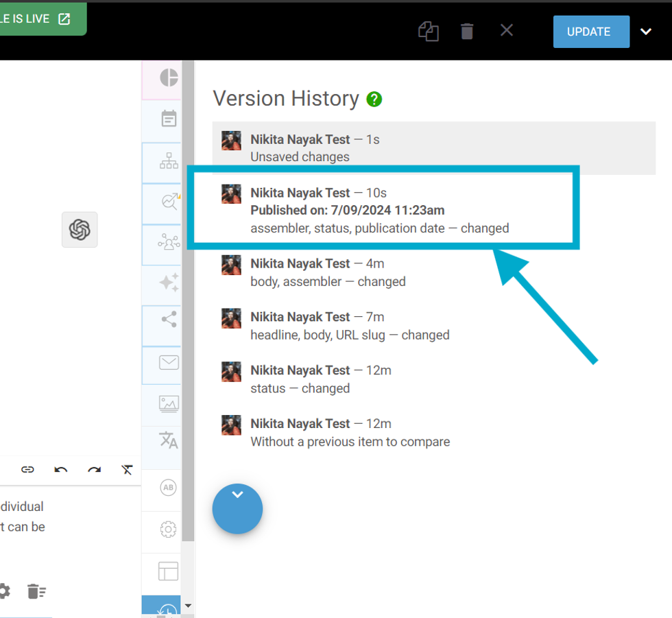Viewport: 672px width, 618px height.
Task: Click the insert link toolbar icon
Action: tap(27, 470)
